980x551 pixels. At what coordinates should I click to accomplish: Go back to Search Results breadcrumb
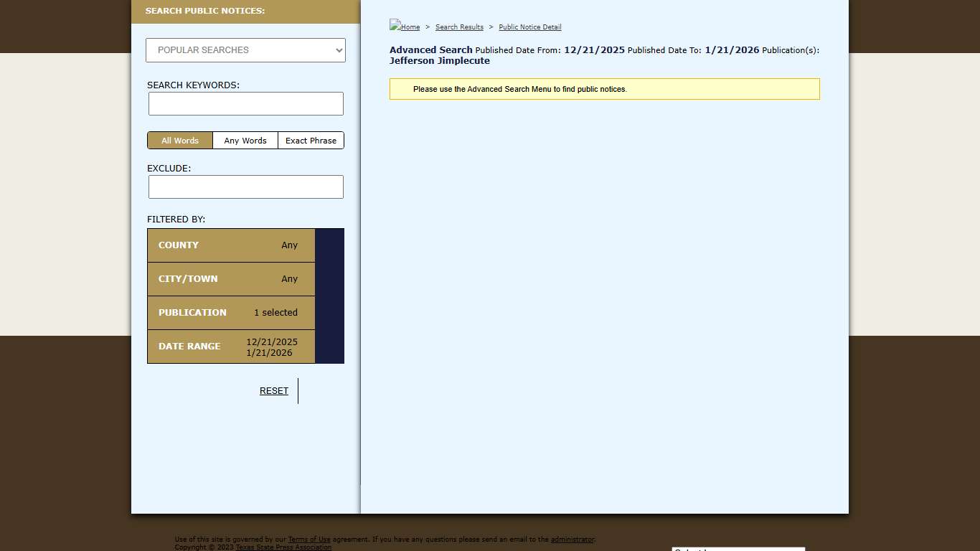point(459,27)
